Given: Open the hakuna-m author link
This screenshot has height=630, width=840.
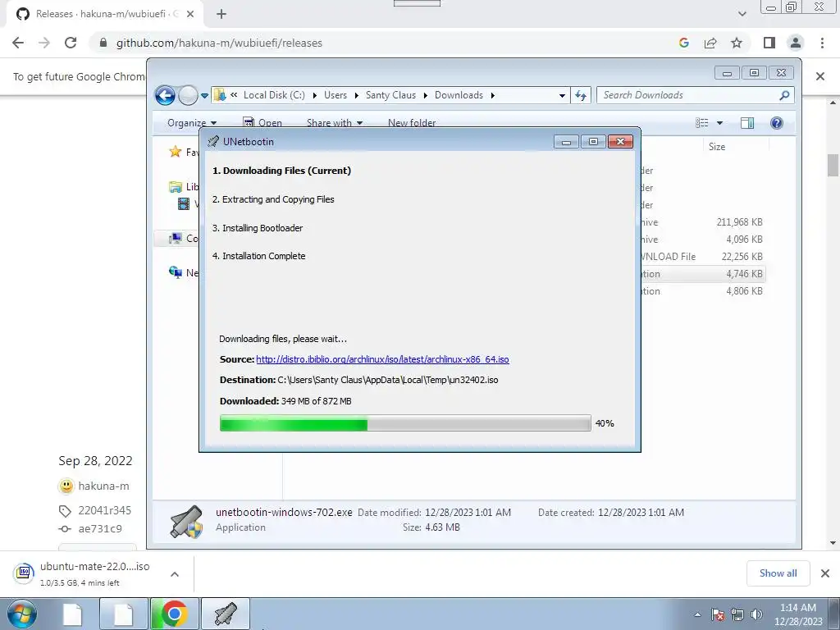Looking at the screenshot, I should tap(103, 486).
